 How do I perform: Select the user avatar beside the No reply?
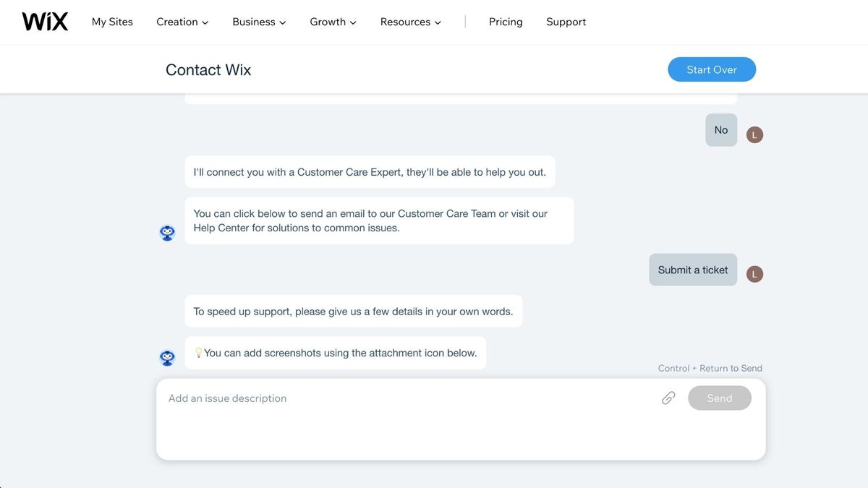click(754, 134)
